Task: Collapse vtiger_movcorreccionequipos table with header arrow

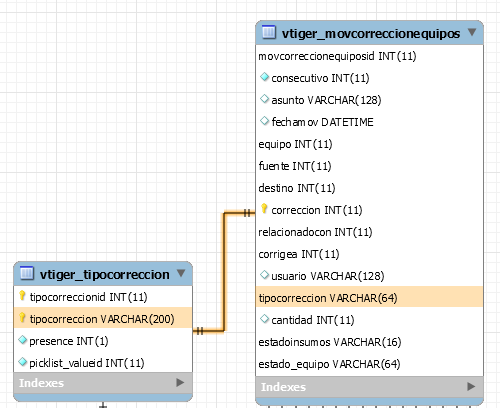Action: [472, 32]
